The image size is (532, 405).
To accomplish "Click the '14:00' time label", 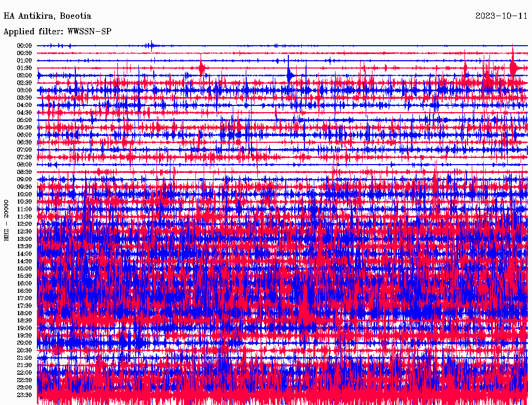I will click(24, 254).
